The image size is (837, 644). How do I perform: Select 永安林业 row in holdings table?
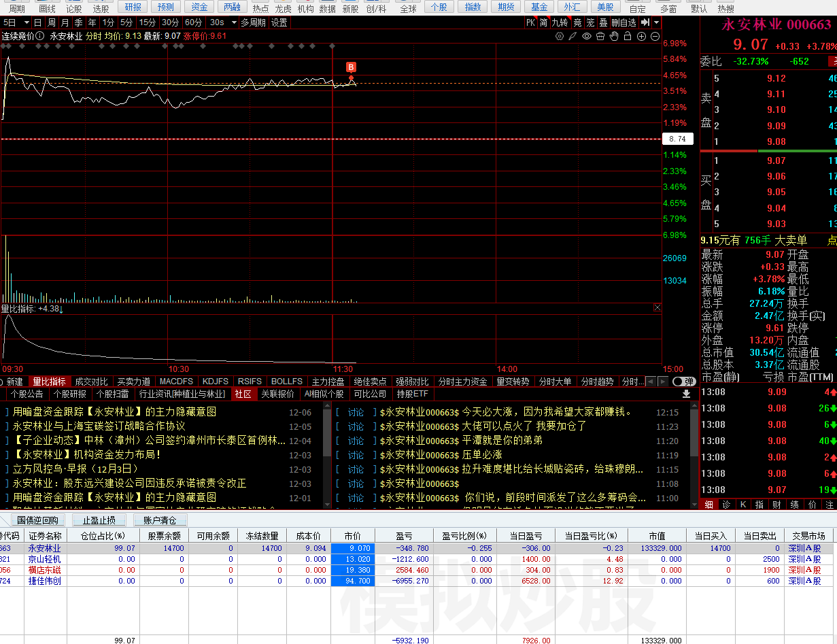(418, 547)
